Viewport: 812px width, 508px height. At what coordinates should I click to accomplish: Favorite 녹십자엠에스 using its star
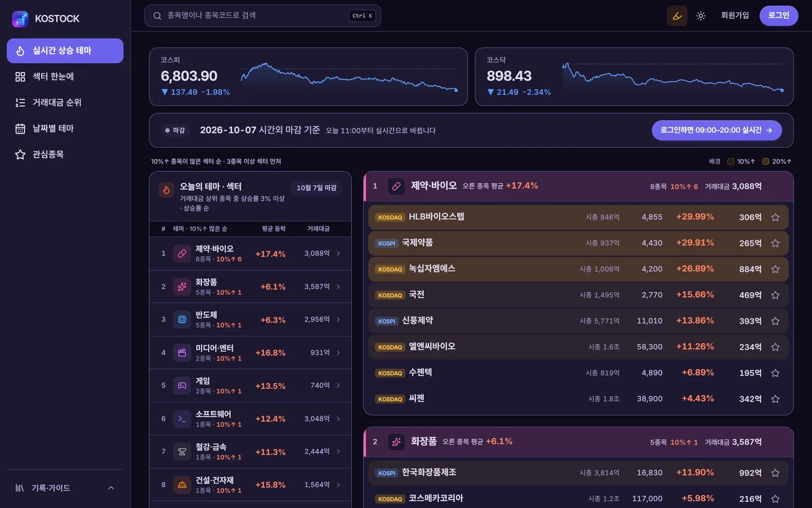775,269
